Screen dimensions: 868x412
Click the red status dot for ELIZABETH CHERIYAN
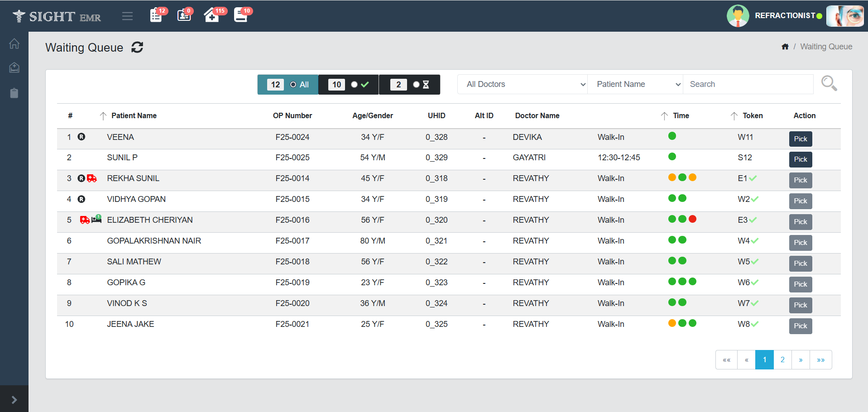[692, 219]
